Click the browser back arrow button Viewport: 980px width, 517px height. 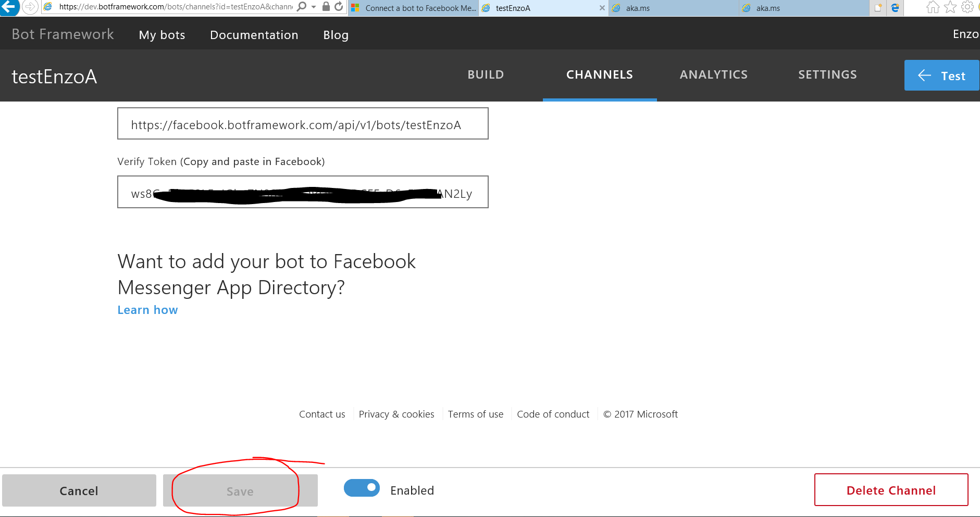10,7
